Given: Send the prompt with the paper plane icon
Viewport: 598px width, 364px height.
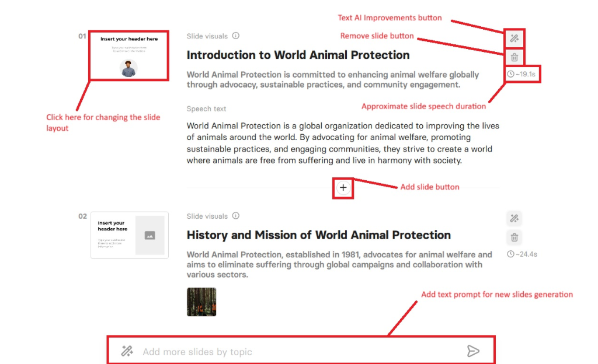Looking at the screenshot, I should click(473, 351).
